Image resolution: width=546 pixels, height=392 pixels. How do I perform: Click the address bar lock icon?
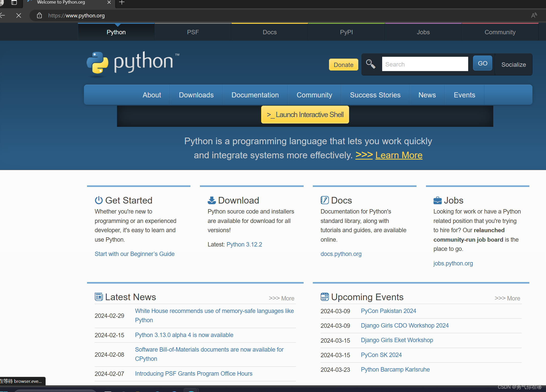39,15
